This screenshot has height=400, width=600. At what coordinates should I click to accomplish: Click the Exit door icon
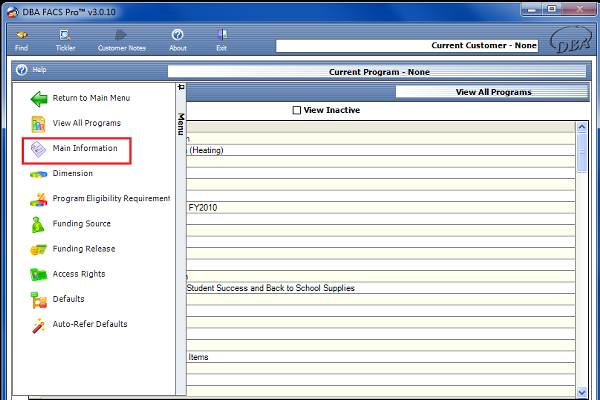pos(222,35)
